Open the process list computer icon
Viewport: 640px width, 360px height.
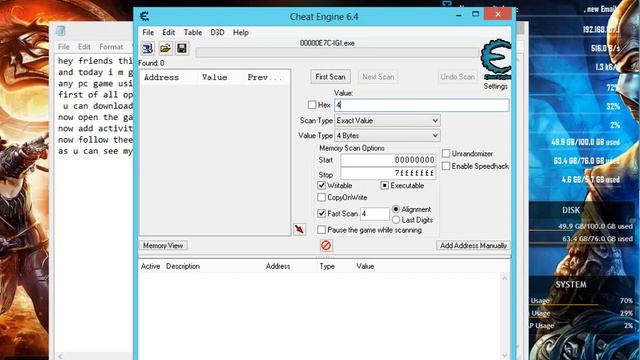pyautogui.click(x=148, y=48)
